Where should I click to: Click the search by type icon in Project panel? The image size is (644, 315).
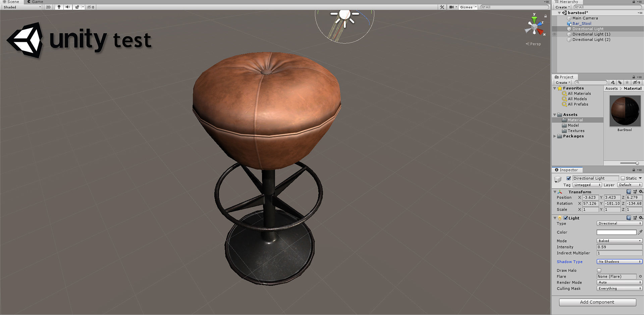pos(613,82)
